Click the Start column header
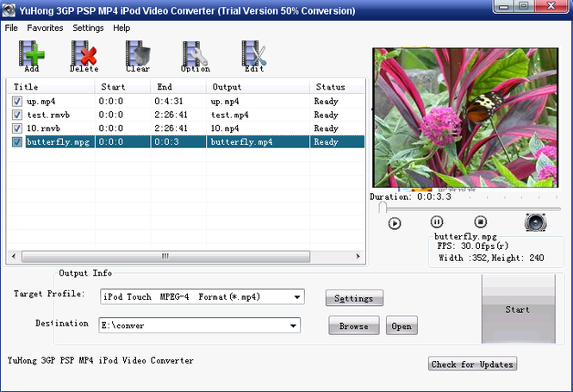 click(x=122, y=87)
